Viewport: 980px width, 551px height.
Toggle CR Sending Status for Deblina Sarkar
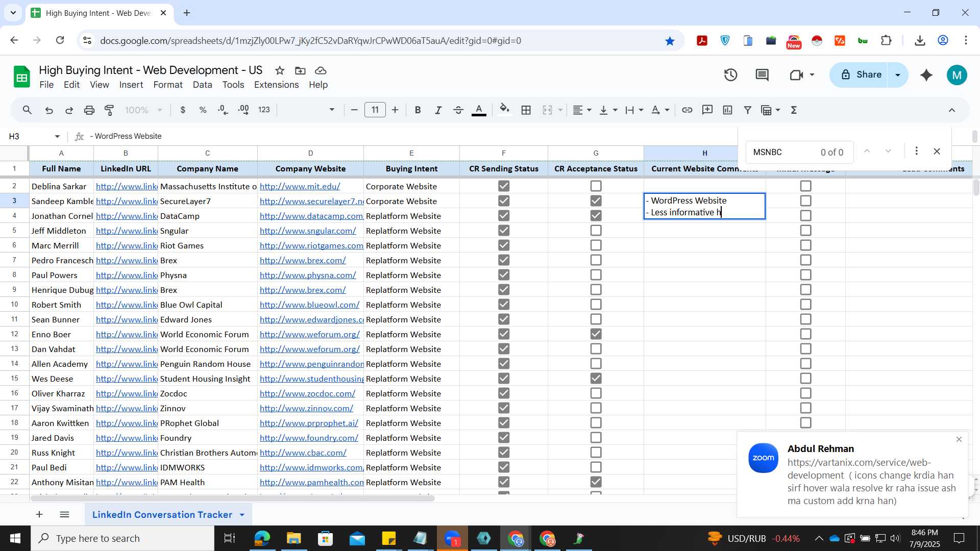click(x=504, y=186)
